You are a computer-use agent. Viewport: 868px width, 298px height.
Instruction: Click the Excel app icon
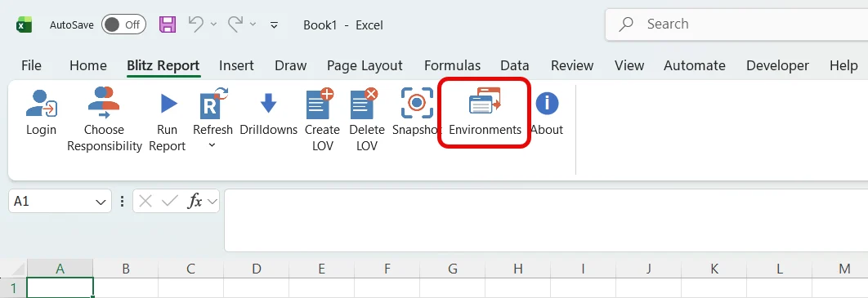pyautogui.click(x=24, y=24)
